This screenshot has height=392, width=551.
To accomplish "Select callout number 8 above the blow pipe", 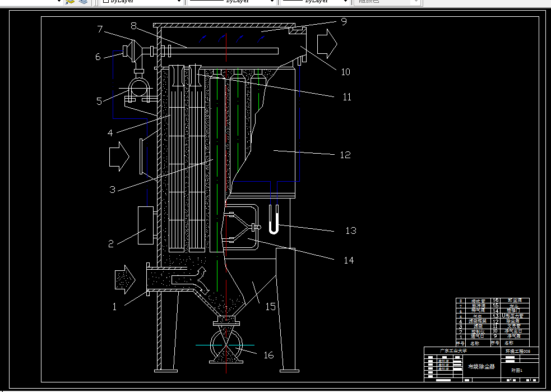I will point(133,26).
